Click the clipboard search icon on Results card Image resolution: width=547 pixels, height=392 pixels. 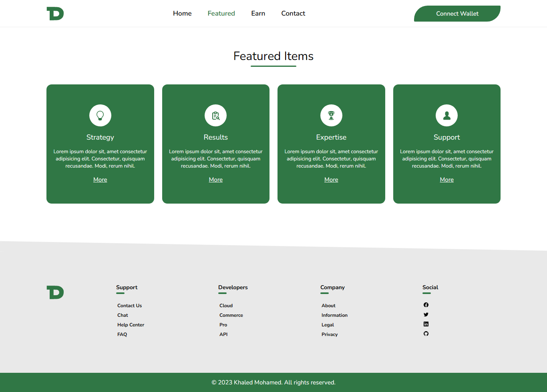tap(215, 115)
